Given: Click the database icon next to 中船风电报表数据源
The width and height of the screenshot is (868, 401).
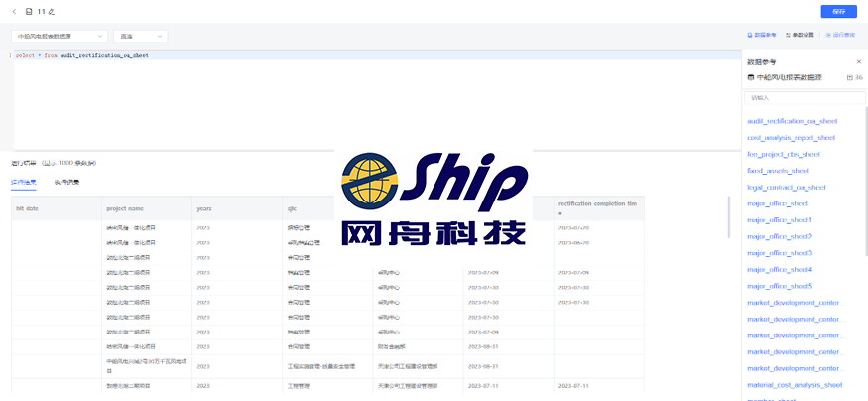Looking at the screenshot, I should point(751,77).
